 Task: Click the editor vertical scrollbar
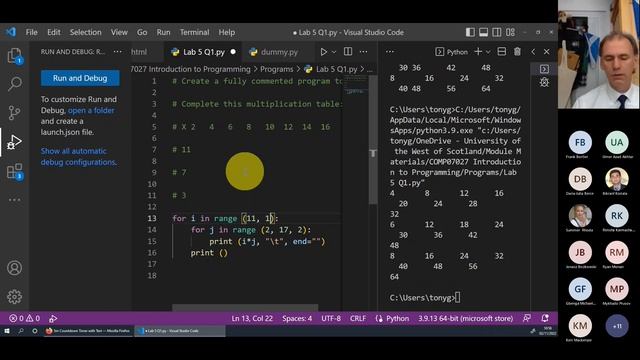(373, 141)
